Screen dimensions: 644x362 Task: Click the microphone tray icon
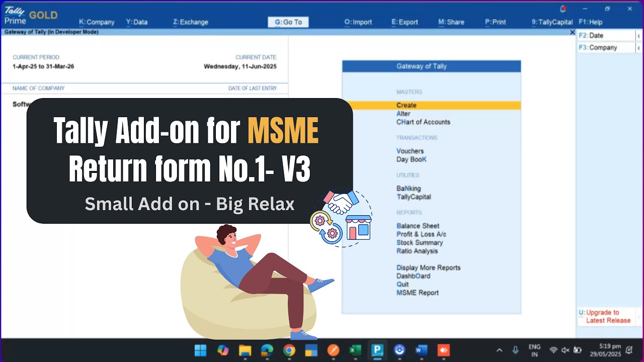(x=515, y=350)
